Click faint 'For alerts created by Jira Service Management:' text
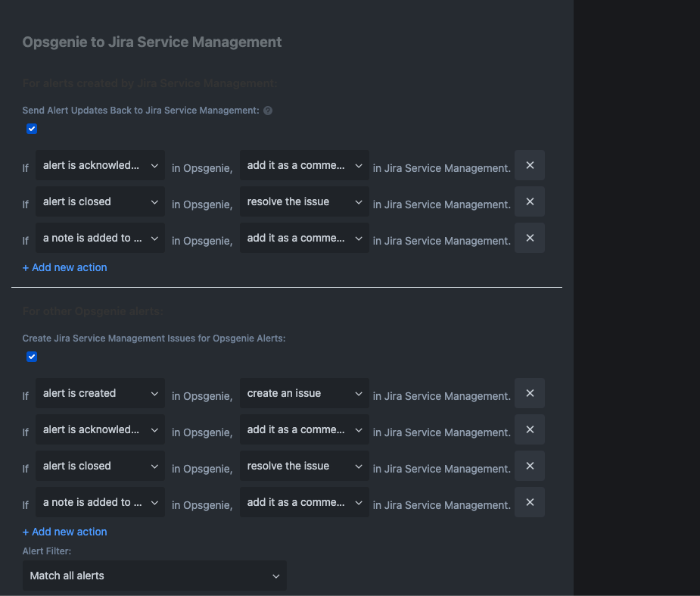 (150, 83)
